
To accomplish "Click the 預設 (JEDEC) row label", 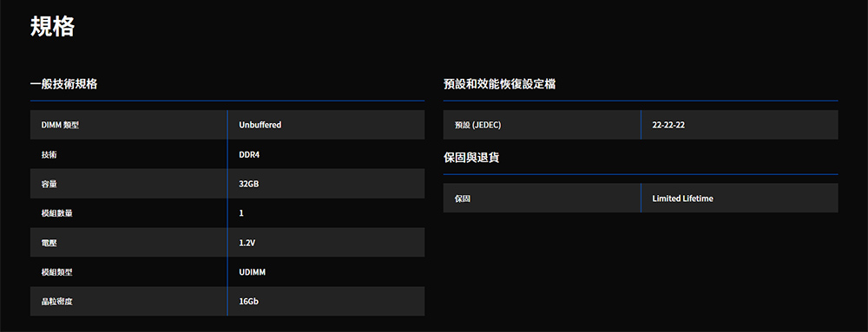I will [x=477, y=125].
